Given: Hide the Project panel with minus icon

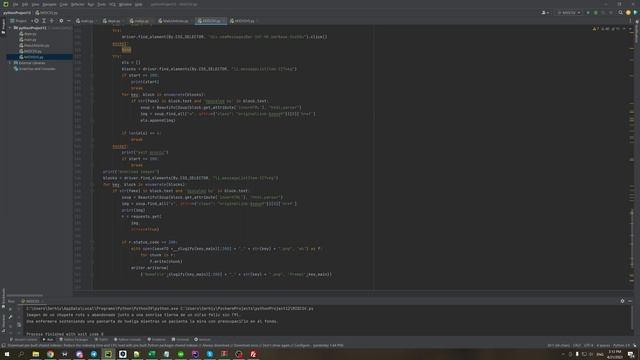Looking at the screenshot, I should coord(69,21).
